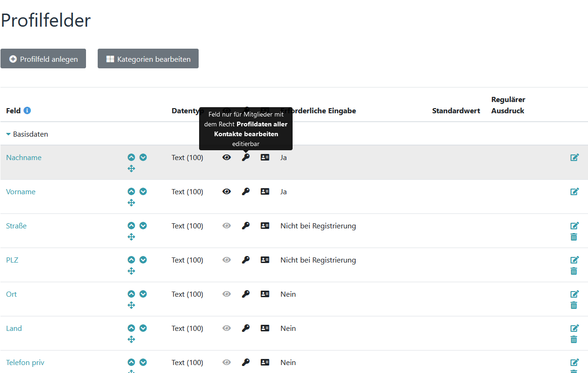
Task: Click the ID card icon for PLZ
Action: (x=265, y=260)
